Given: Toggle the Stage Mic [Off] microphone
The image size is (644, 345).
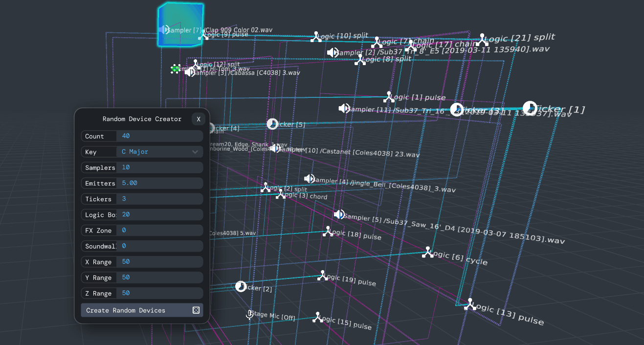Looking at the screenshot, I should (x=249, y=315).
